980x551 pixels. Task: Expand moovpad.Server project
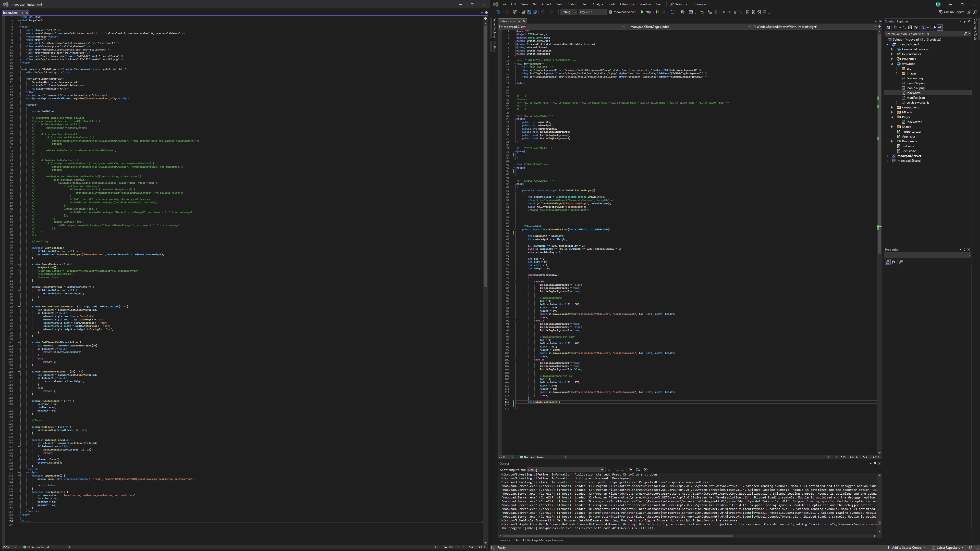coord(888,156)
